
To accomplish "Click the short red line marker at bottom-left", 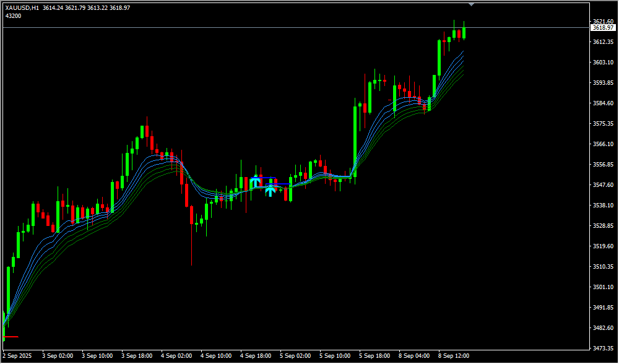I will (11, 337).
